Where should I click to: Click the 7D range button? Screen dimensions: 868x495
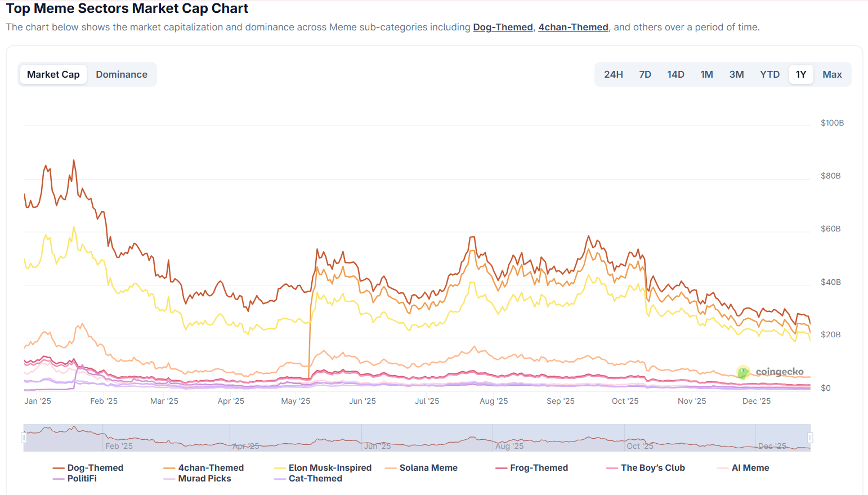pos(645,74)
